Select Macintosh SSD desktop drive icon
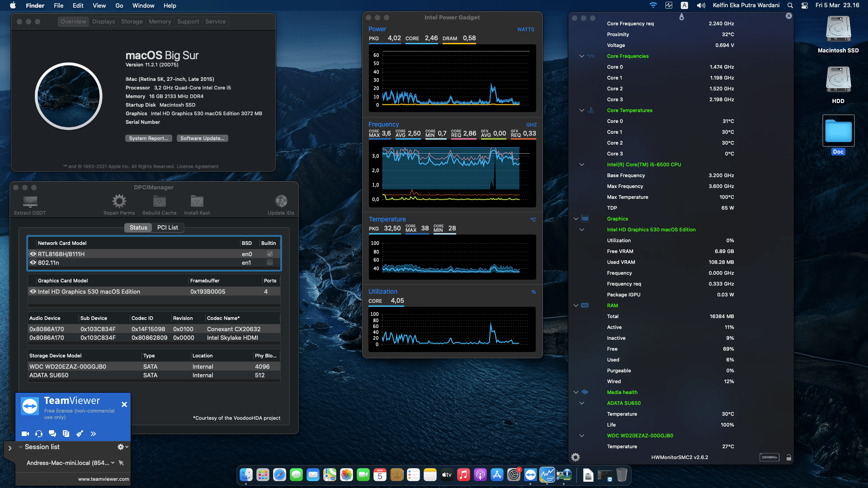The height and width of the screenshot is (488, 868). pos(838,30)
